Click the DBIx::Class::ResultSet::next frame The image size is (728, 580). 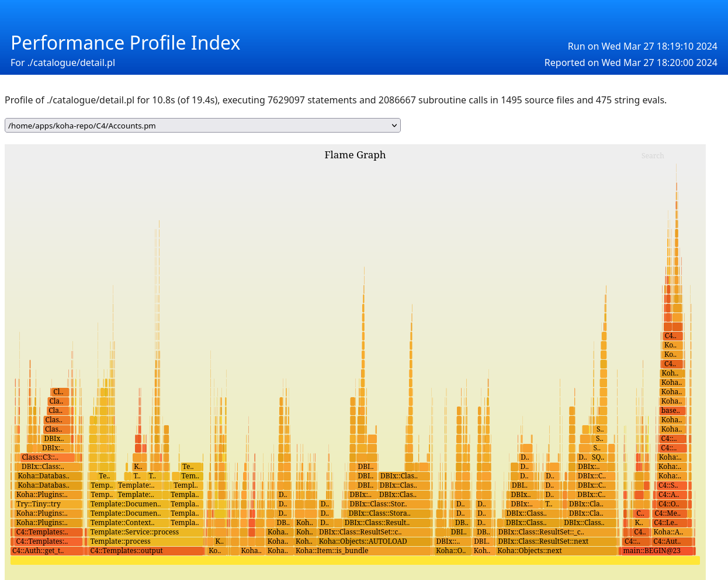pos(555,541)
